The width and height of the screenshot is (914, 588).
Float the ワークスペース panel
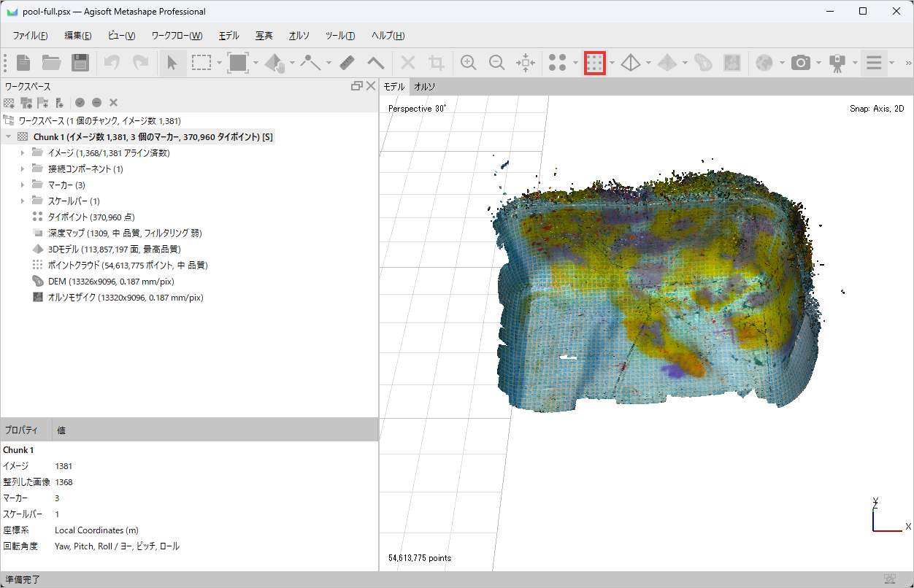coord(357,86)
